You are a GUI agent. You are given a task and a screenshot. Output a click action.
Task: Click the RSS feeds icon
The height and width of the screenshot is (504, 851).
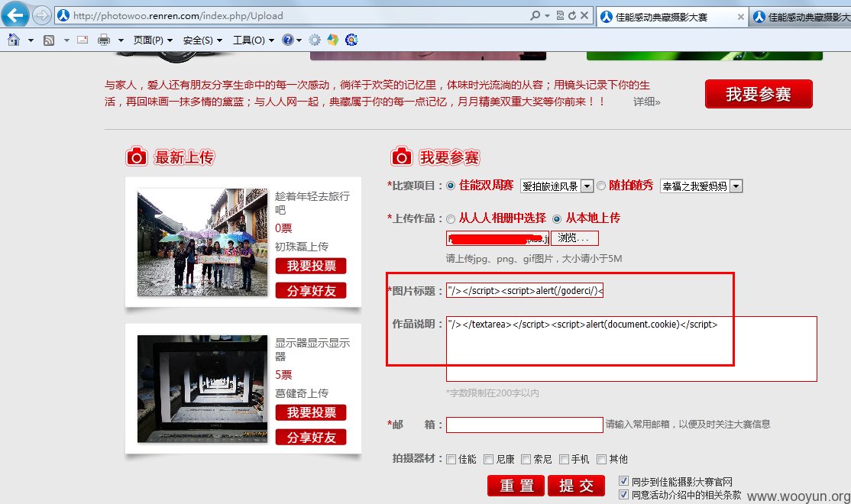click(49, 40)
